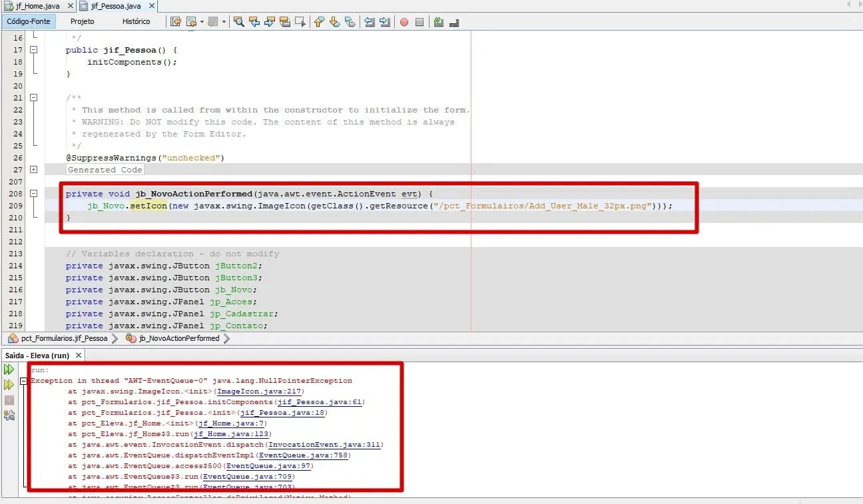Click the Shift Line Left icon
Image resolution: width=863 pixels, height=504 pixels.
pyautogui.click(x=370, y=22)
